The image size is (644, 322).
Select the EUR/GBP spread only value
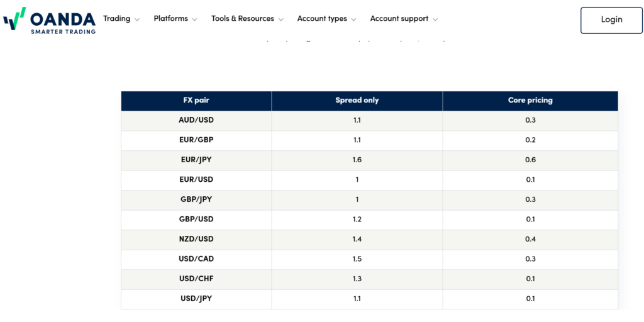coord(357,140)
